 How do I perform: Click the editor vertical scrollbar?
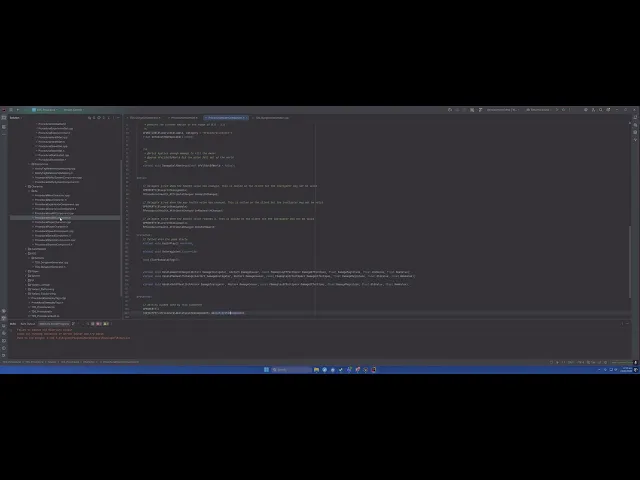click(630, 261)
